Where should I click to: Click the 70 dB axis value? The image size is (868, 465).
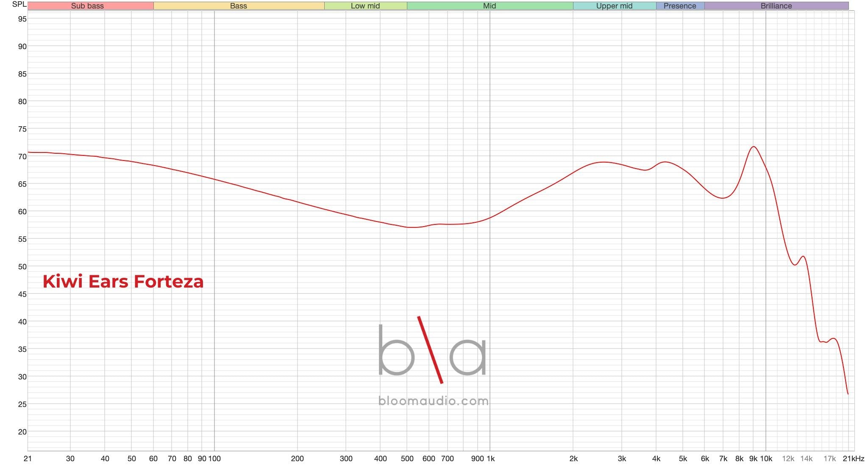[22, 157]
